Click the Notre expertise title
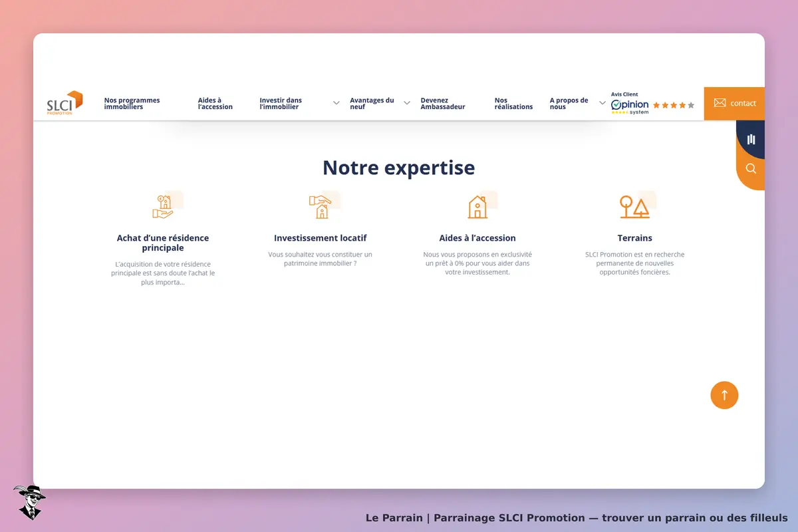Image resolution: width=798 pixels, height=532 pixels. click(x=399, y=168)
